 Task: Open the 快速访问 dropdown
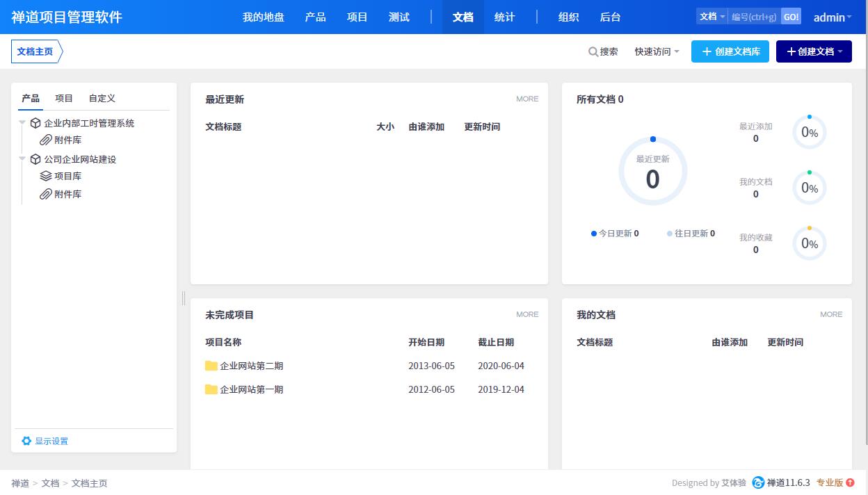pyautogui.click(x=657, y=51)
